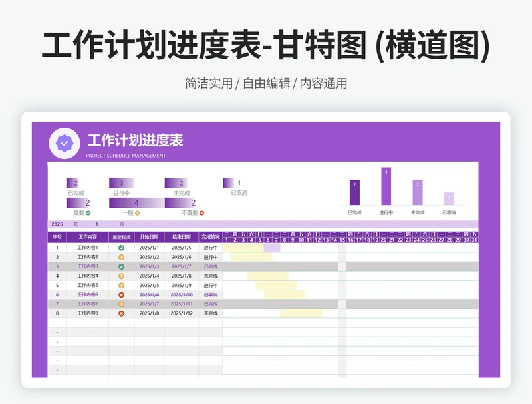Select the cell 工作内容5
Image resolution: width=532 pixels, height=404 pixels.
(88, 285)
